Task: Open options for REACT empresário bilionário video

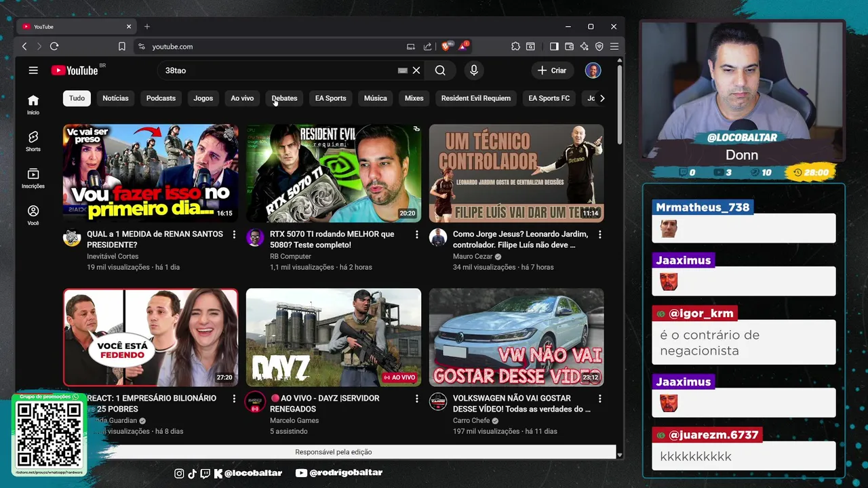Action: (234, 399)
